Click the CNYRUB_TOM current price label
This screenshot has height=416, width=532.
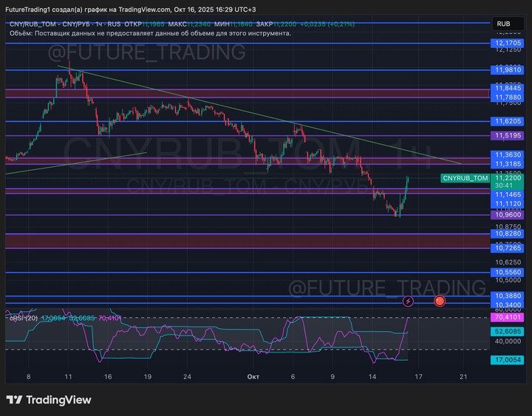(465, 178)
